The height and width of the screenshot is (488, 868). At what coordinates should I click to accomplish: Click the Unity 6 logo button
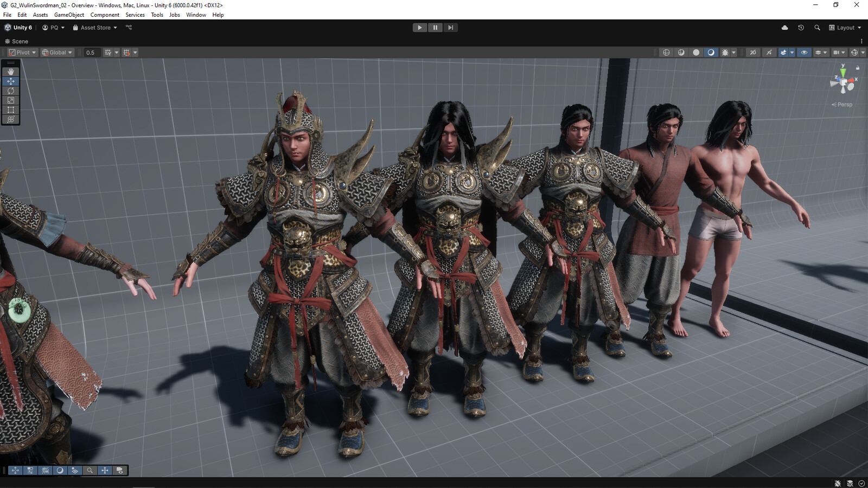(x=18, y=28)
